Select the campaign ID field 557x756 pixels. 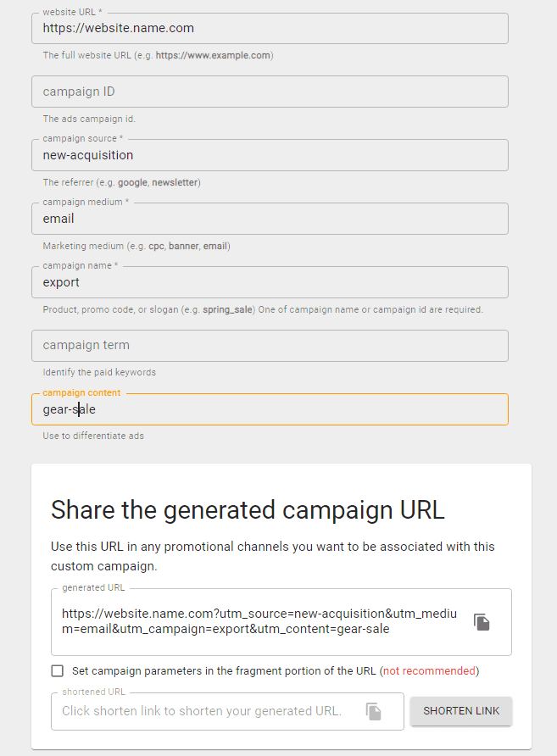[x=270, y=92]
